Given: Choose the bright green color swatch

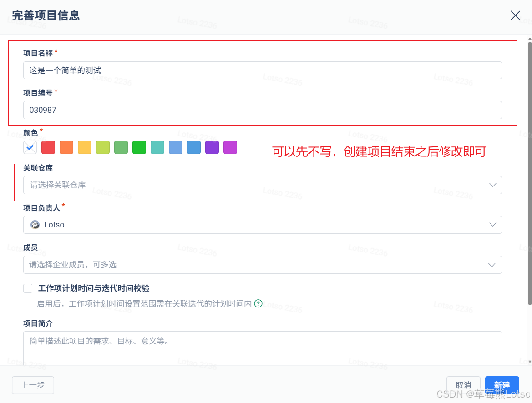Looking at the screenshot, I should (139, 147).
